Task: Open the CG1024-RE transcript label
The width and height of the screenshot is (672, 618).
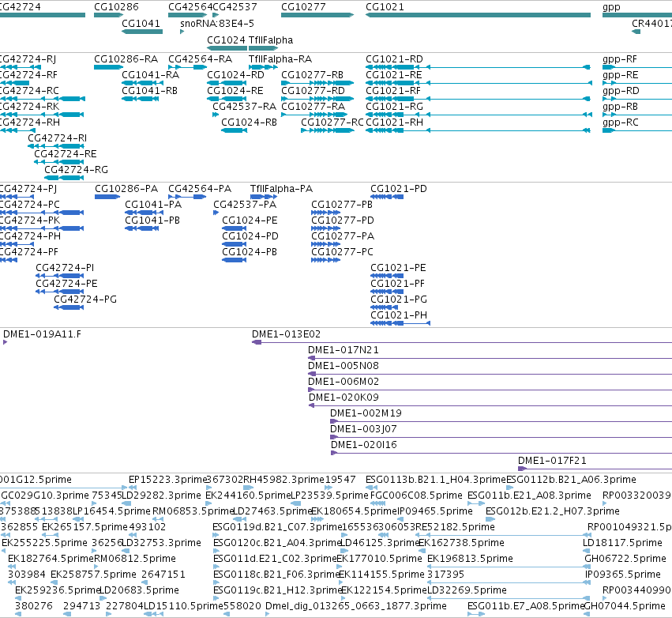Action: pos(235,91)
